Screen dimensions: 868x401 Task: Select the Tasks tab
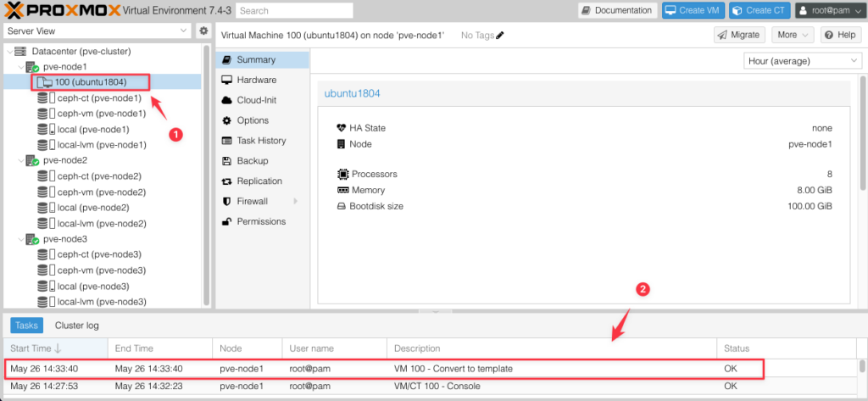coord(26,325)
